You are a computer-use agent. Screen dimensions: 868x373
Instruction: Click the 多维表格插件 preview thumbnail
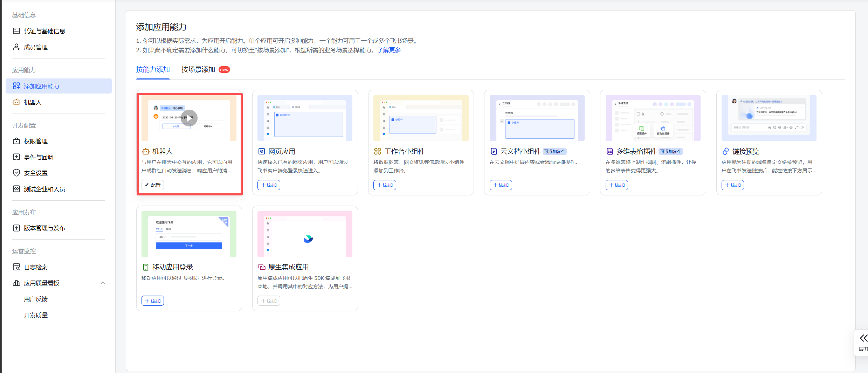[653, 118]
